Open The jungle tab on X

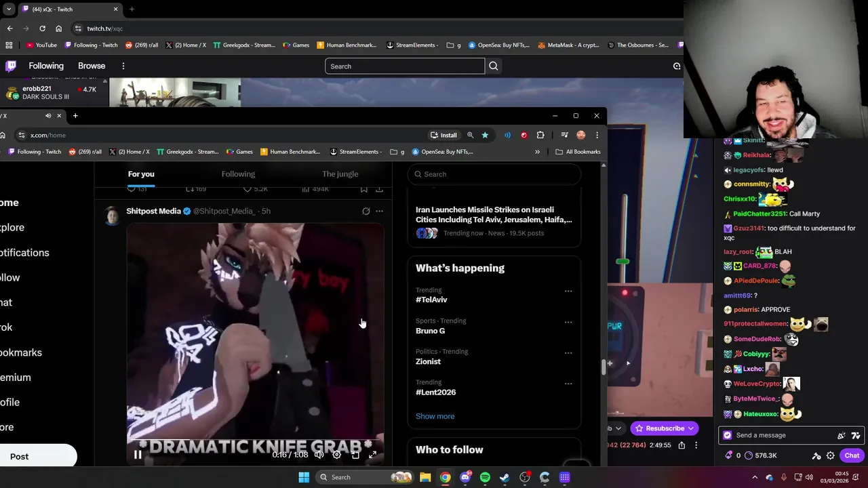340,174
